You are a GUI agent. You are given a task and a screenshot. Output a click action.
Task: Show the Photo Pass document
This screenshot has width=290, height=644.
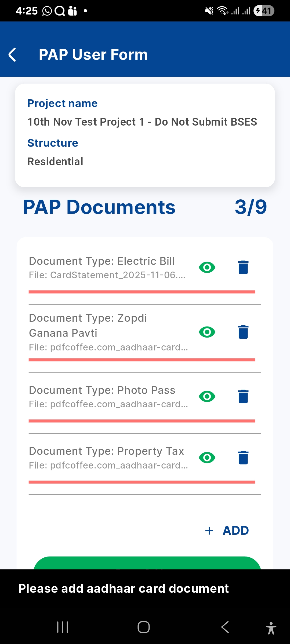point(207,396)
